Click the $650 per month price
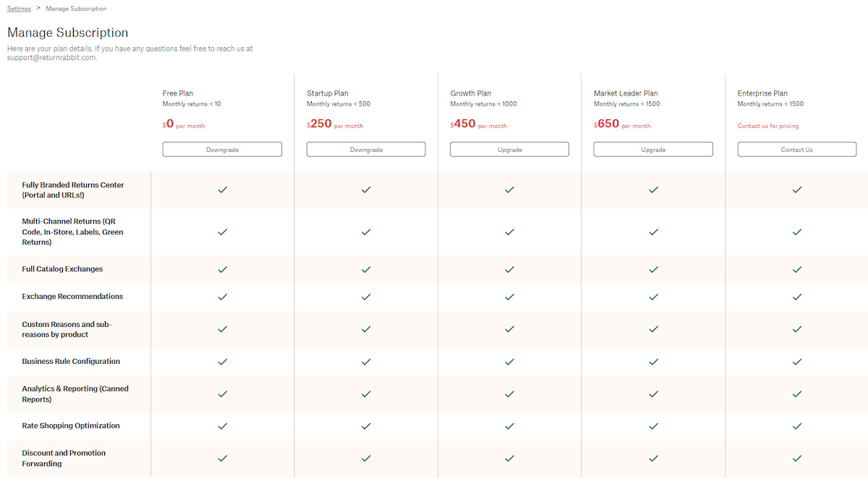The width and height of the screenshot is (868, 492). pyautogui.click(x=622, y=124)
